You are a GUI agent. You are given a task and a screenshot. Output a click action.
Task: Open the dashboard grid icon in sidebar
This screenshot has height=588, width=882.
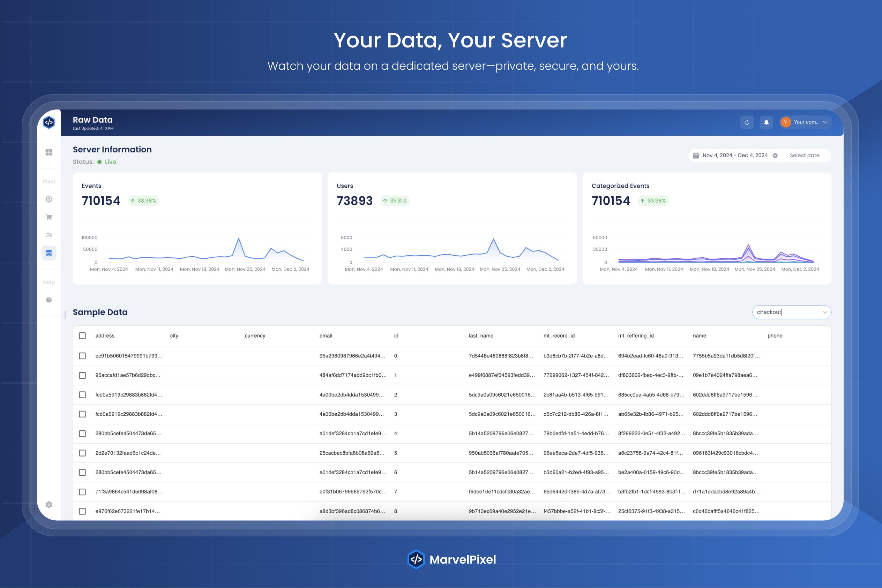pyautogui.click(x=49, y=152)
